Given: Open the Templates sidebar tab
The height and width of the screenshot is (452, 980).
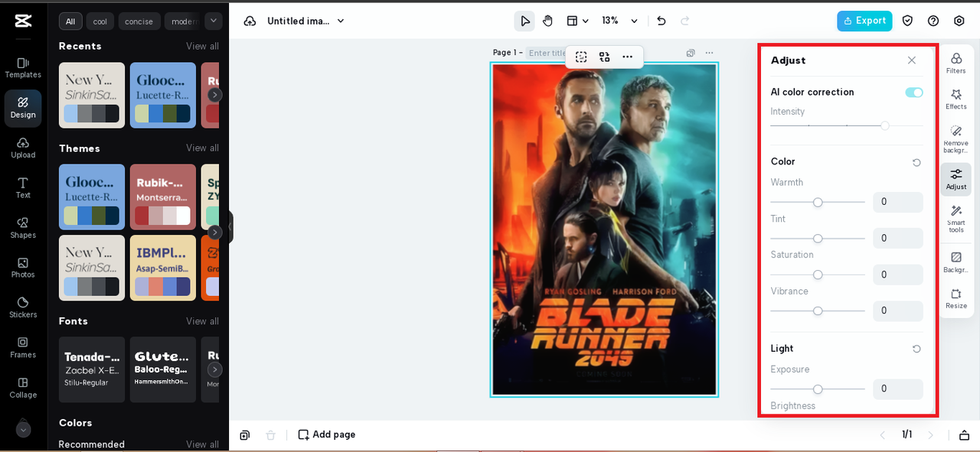Looking at the screenshot, I should [23, 67].
